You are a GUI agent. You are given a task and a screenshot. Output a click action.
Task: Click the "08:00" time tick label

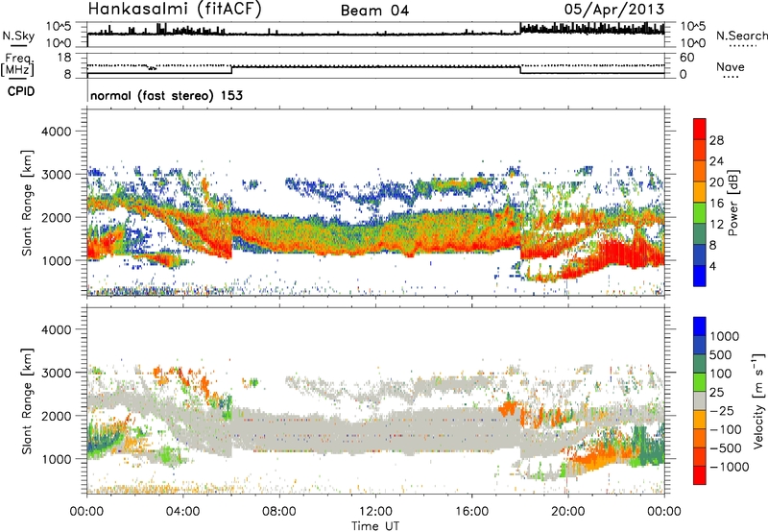(x=278, y=512)
